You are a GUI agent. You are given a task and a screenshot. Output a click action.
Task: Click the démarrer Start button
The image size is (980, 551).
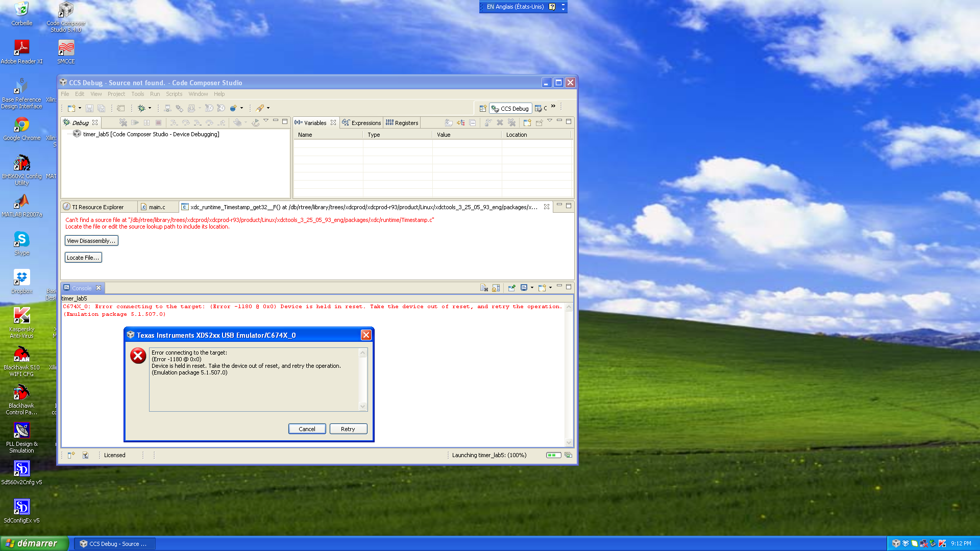[34, 543]
